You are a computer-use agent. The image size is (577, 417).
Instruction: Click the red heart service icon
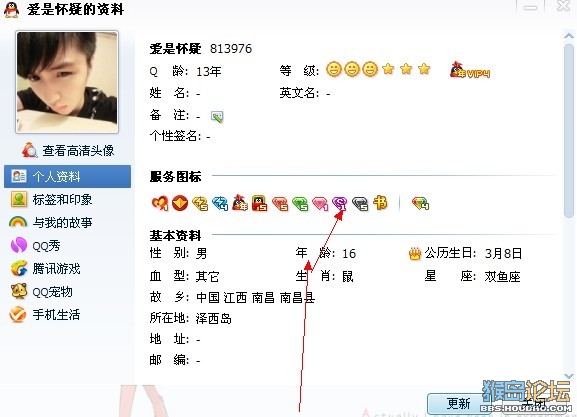[x=160, y=203]
